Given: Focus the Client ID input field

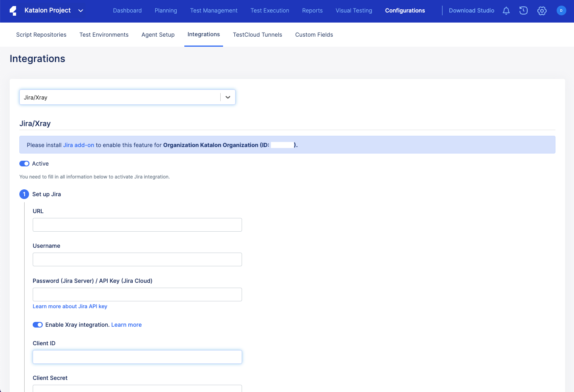Looking at the screenshot, I should point(137,357).
